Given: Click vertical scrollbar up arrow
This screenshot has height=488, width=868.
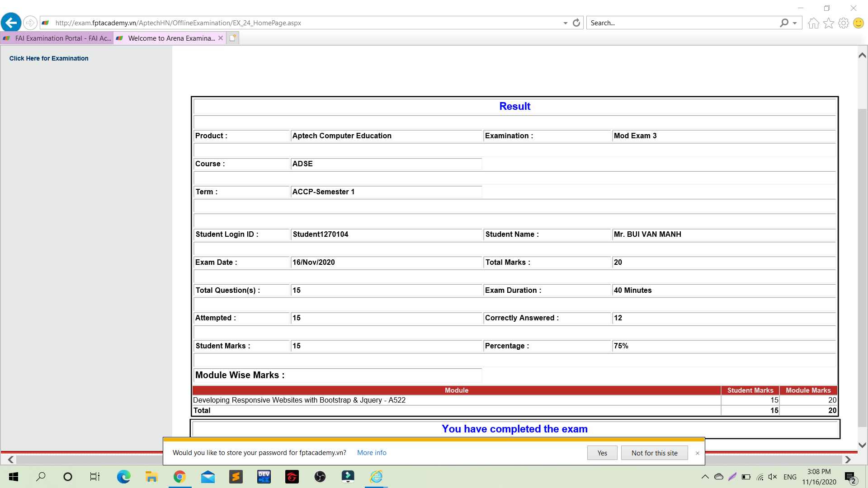Looking at the screenshot, I should [x=862, y=55].
